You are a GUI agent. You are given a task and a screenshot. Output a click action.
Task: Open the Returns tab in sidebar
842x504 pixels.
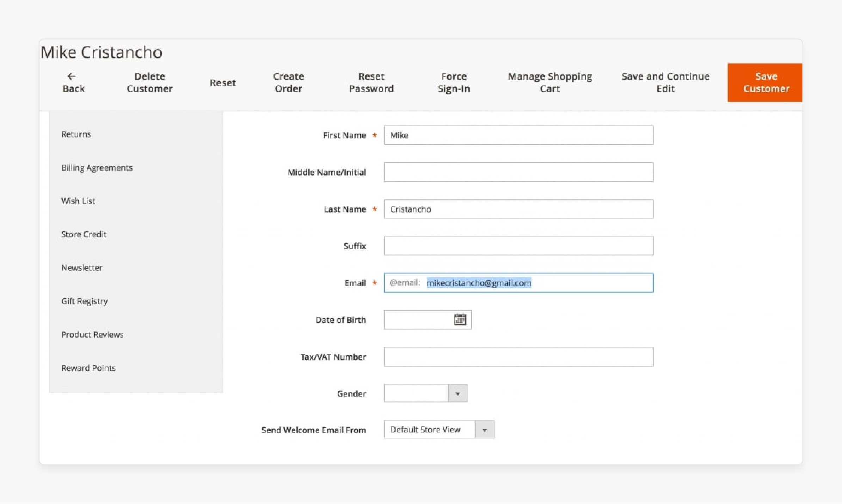[76, 134]
